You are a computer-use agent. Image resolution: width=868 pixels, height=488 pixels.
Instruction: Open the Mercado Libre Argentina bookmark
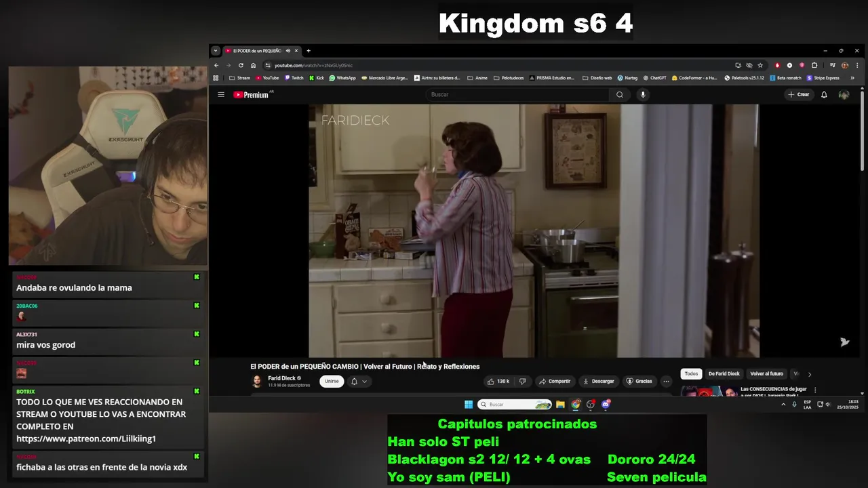[x=385, y=78]
